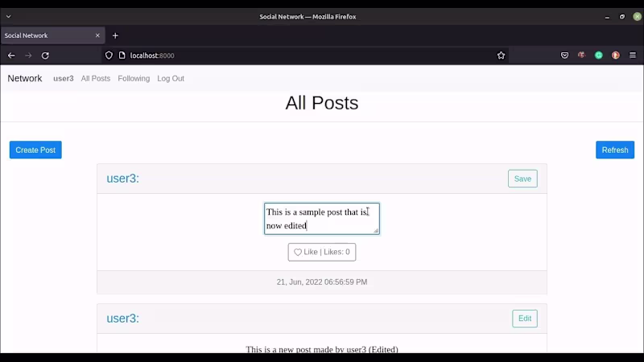This screenshot has width=644, height=362.
Task: Restore the Firefox window size
Action: (621, 17)
